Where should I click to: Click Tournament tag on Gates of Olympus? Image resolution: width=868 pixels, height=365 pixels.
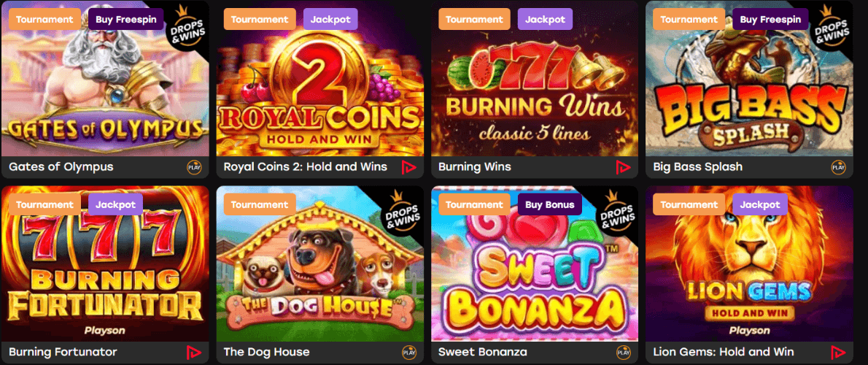44,20
